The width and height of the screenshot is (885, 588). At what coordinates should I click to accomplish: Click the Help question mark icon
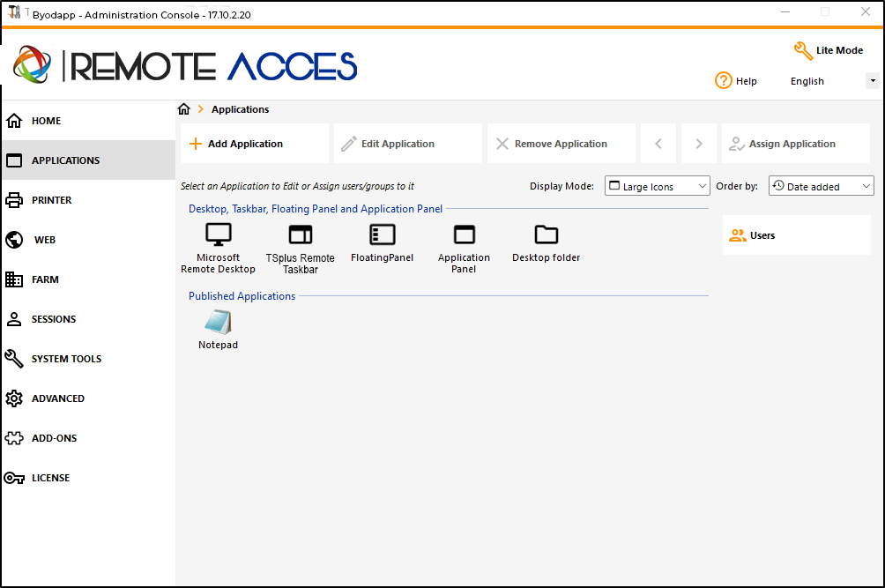click(x=723, y=81)
